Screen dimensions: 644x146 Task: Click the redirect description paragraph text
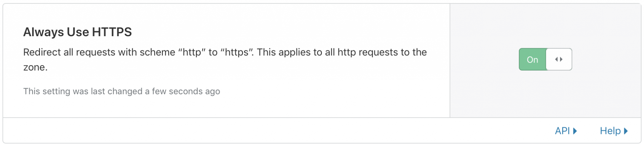[225, 59]
